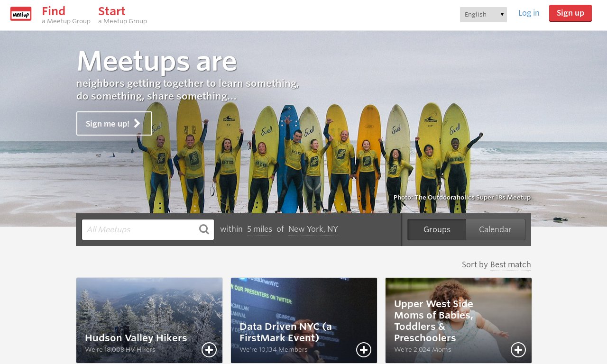Click the magnifying glass search icon
This screenshot has height=364, width=607.
[x=204, y=229]
